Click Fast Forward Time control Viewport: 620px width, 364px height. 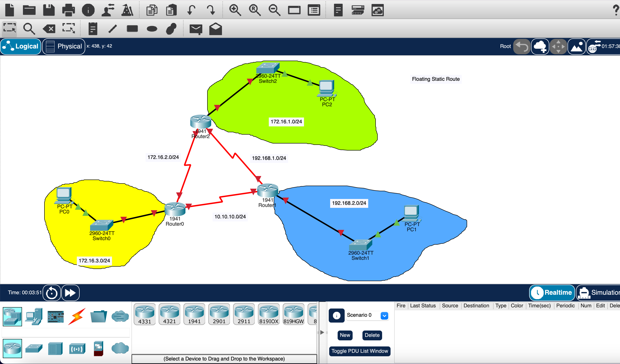(70, 293)
